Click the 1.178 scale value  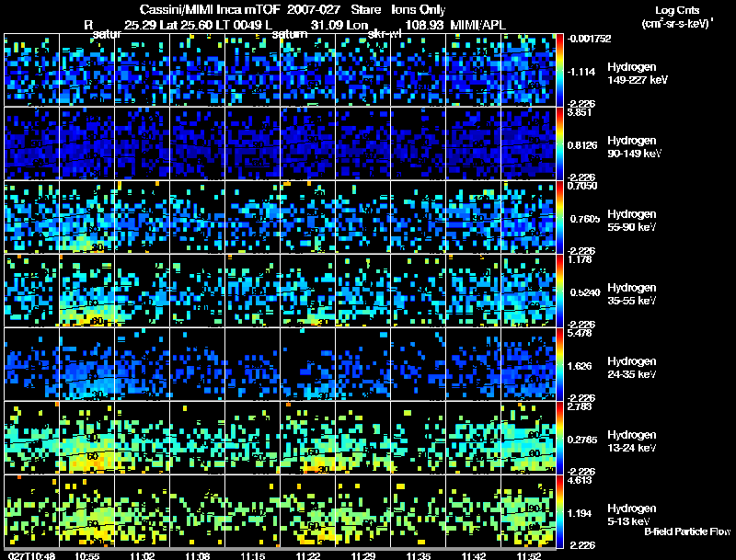580,259
